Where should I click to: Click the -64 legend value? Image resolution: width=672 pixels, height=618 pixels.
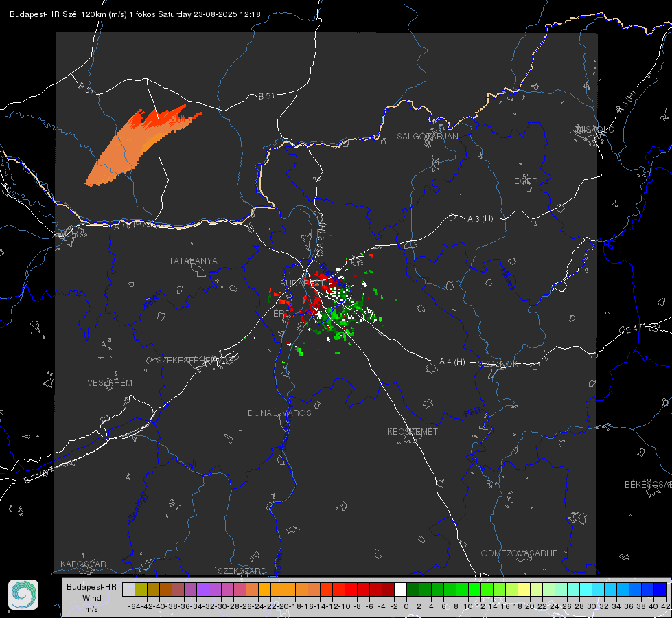[134, 606]
